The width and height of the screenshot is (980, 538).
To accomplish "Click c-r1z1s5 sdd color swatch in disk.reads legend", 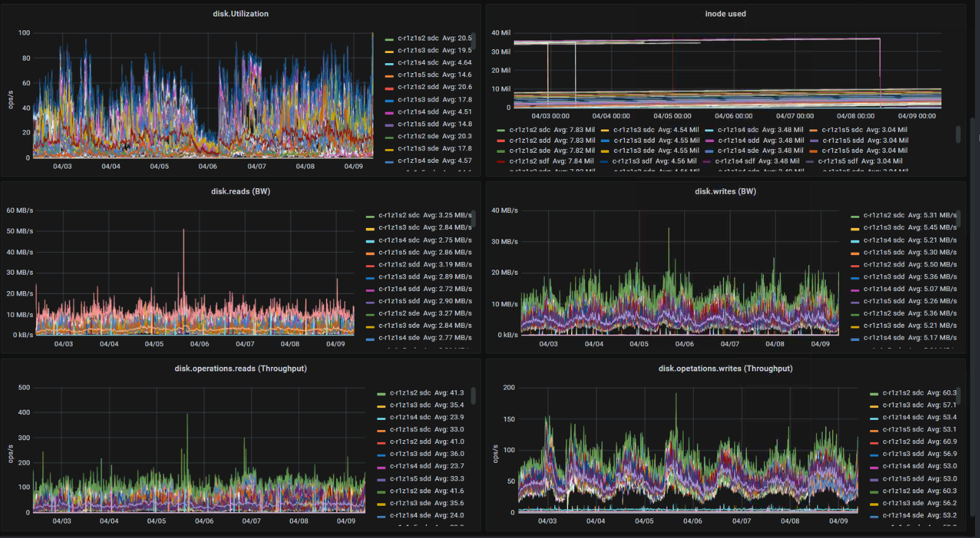I will [x=370, y=302].
